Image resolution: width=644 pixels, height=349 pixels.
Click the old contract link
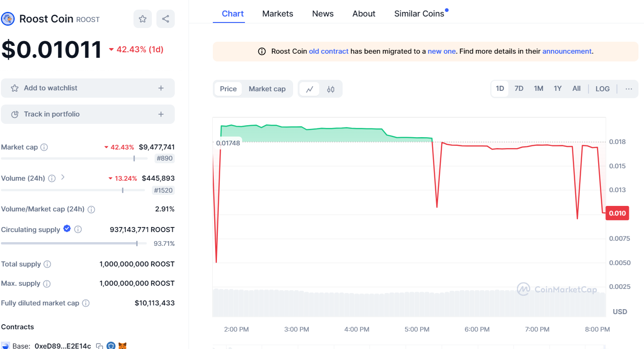[328, 51]
